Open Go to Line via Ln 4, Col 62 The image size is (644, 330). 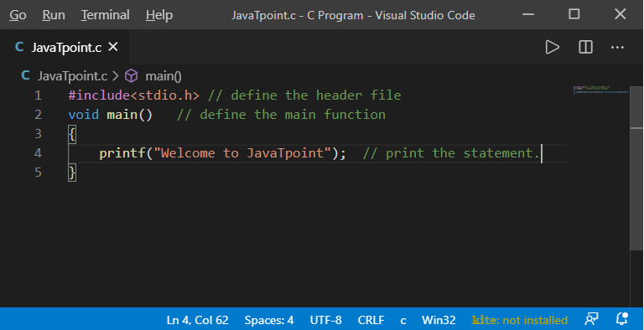[198, 320]
